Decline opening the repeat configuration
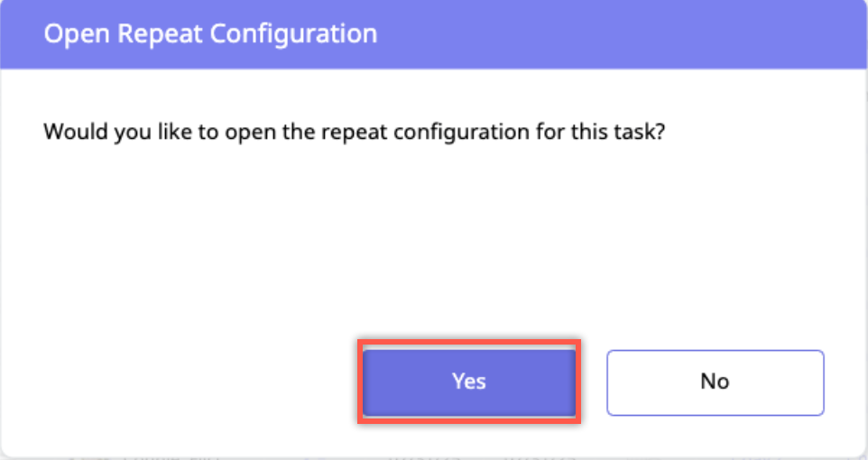This screenshot has height=460, width=868. [715, 382]
